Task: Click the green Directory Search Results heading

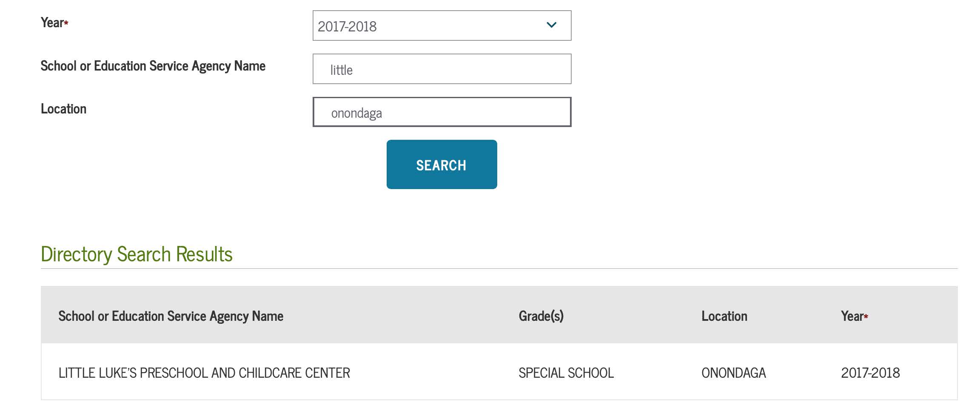Action: coord(137,254)
